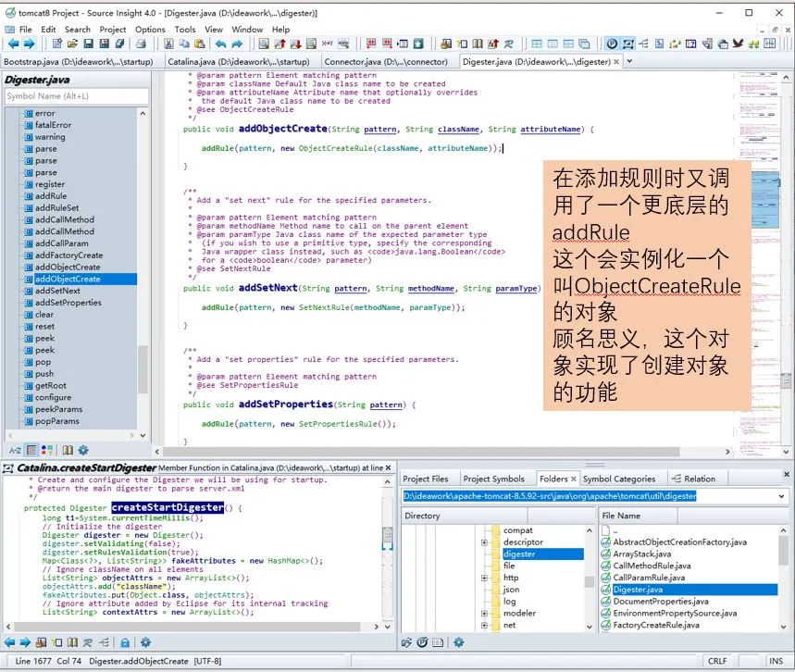Open a file with the yellow folder icon
Image resolution: width=795 pixels, height=672 pixels.
coord(72,44)
